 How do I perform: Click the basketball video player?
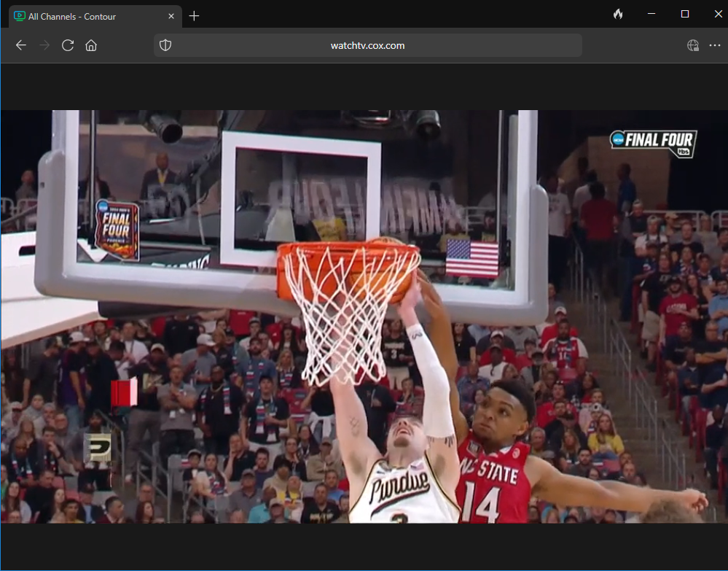tap(364, 316)
